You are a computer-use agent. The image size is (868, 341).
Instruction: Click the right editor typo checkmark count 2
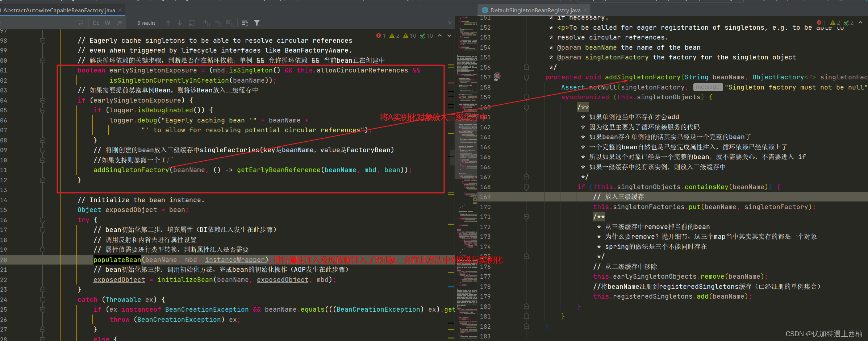coord(849,22)
